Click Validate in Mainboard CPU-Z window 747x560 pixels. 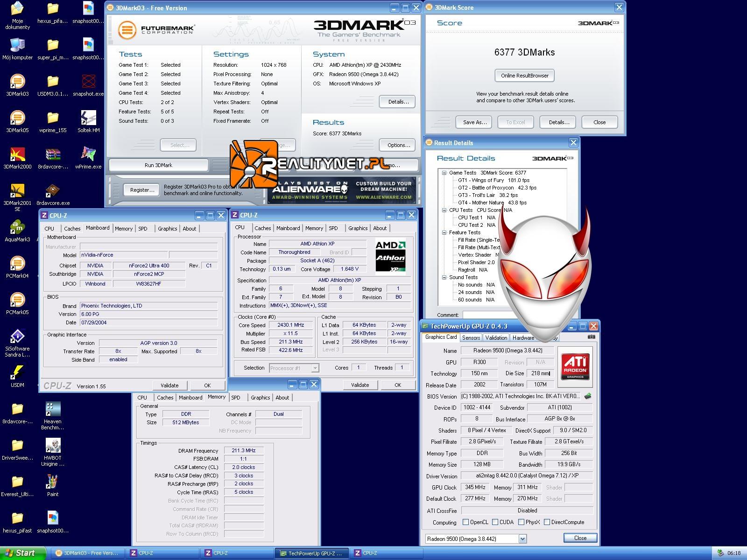coord(169,385)
